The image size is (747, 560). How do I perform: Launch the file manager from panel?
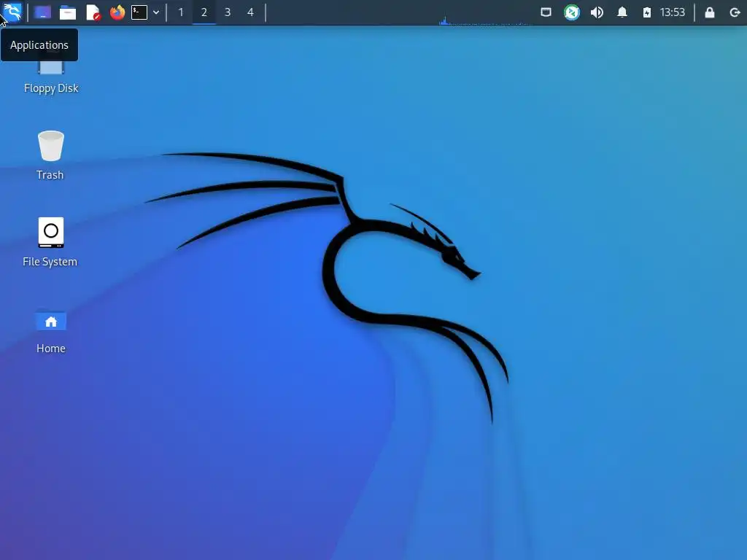point(68,12)
